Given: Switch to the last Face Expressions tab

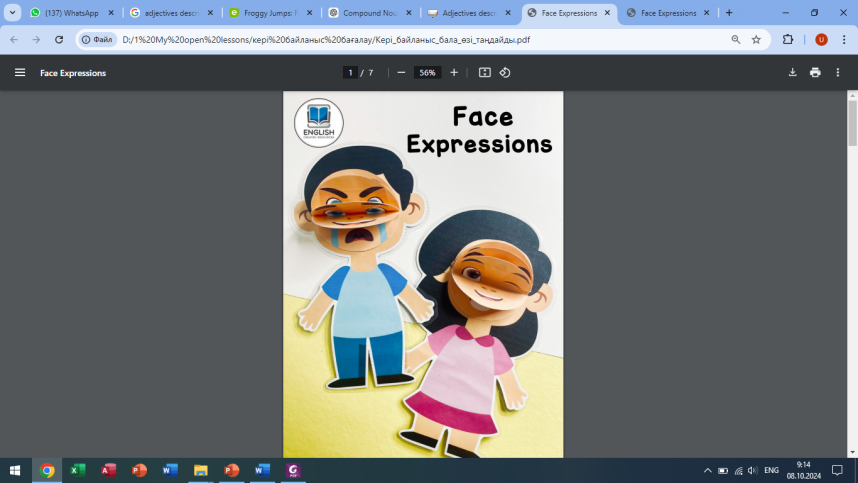Looking at the screenshot, I should point(668,13).
